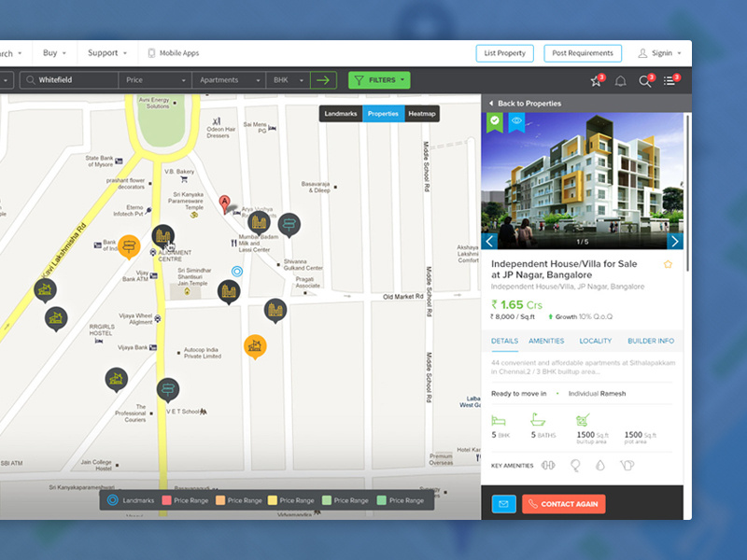747x560 pixels.
Task: Select the orange house map pin
Action: click(255, 346)
